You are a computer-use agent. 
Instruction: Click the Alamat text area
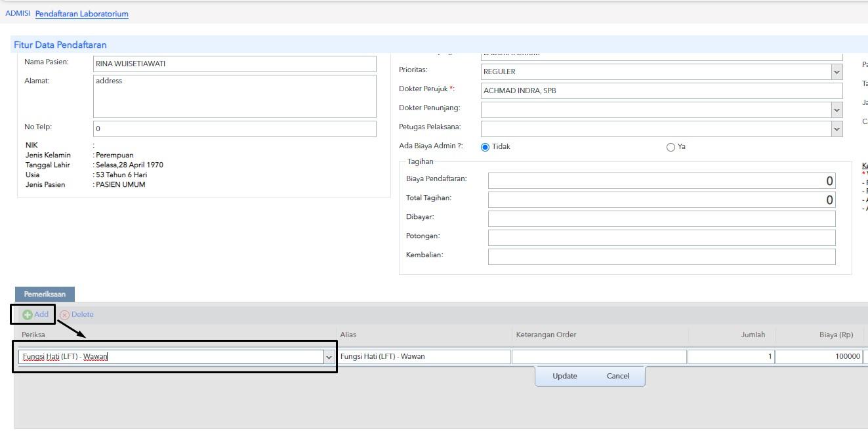pyautogui.click(x=235, y=96)
